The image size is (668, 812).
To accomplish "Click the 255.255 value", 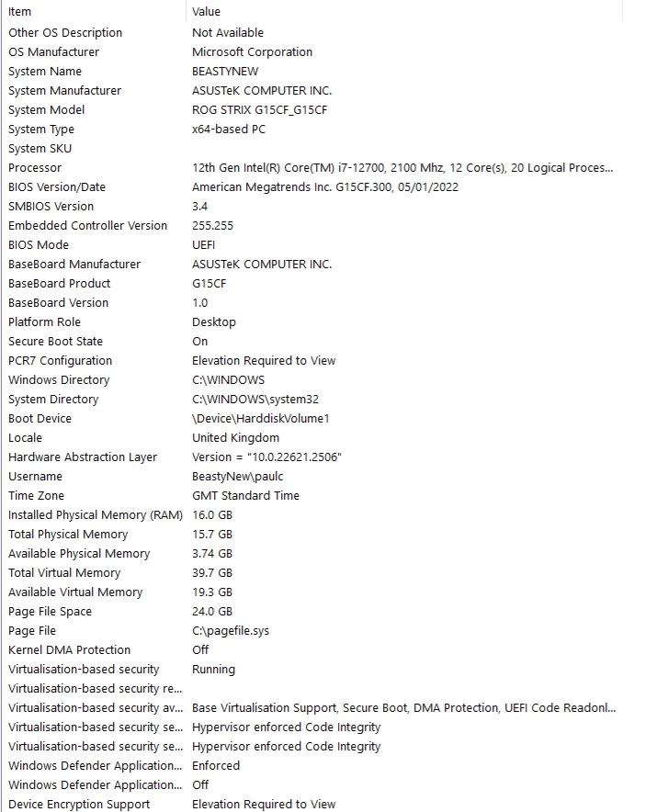I will click(x=213, y=226).
